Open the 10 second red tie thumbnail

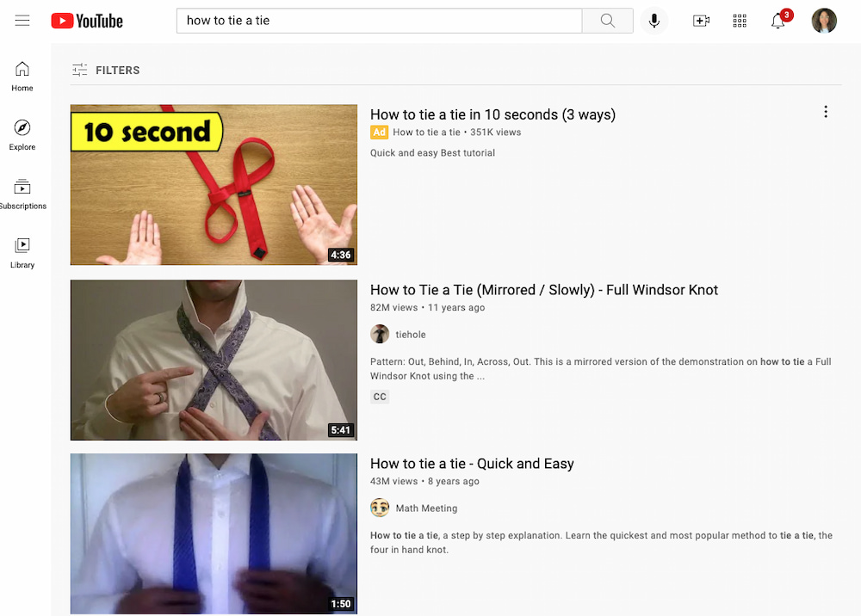pos(214,185)
